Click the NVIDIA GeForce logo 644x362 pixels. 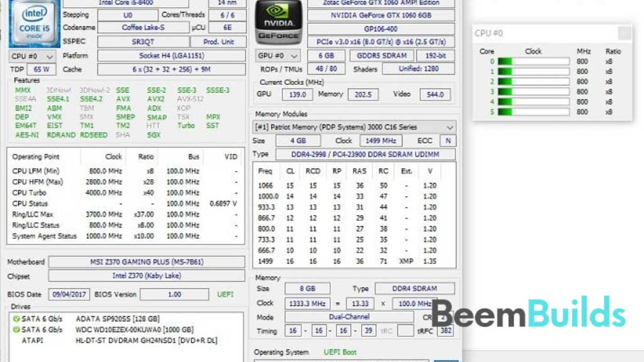point(279,22)
